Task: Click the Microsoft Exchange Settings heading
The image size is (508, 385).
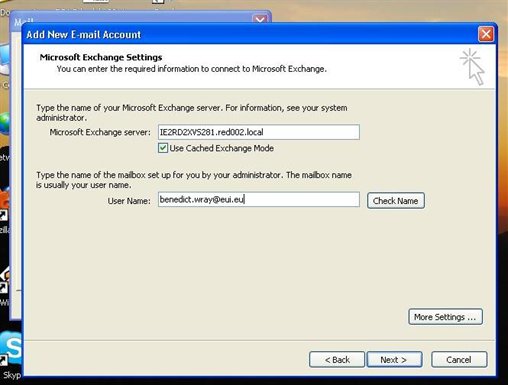Action: [101, 57]
